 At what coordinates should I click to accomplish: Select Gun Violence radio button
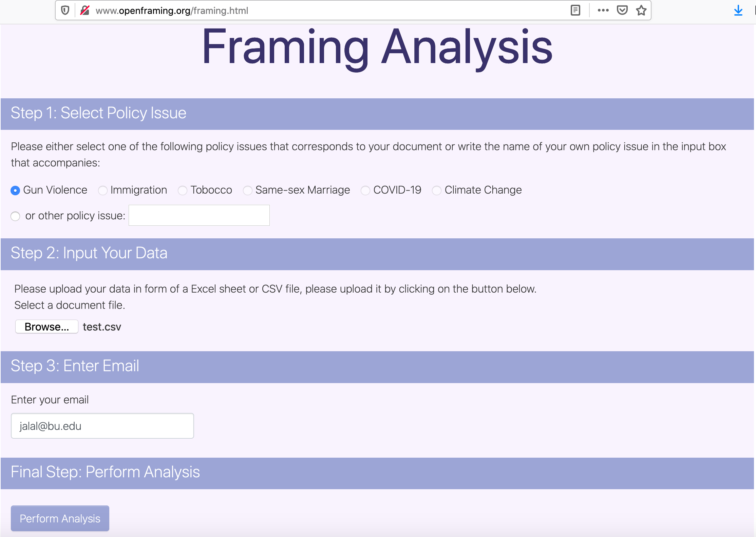tap(15, 191)
